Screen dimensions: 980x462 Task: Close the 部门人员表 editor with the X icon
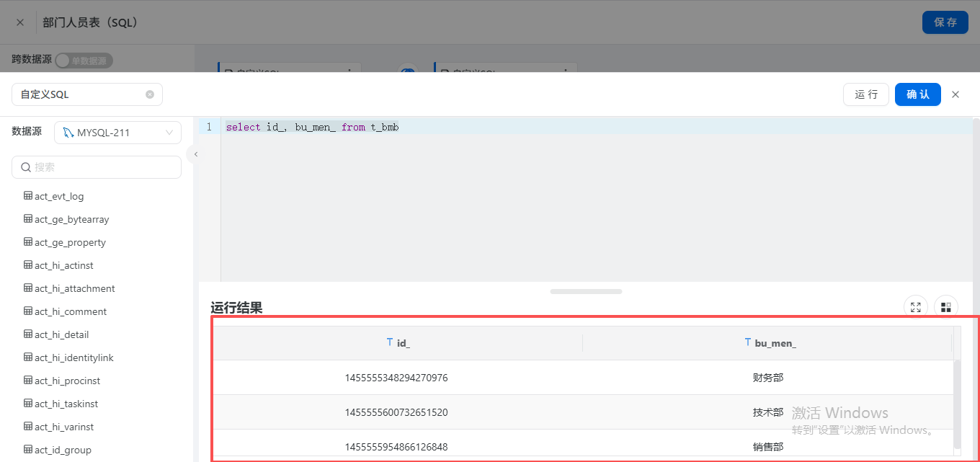[20, 22]
